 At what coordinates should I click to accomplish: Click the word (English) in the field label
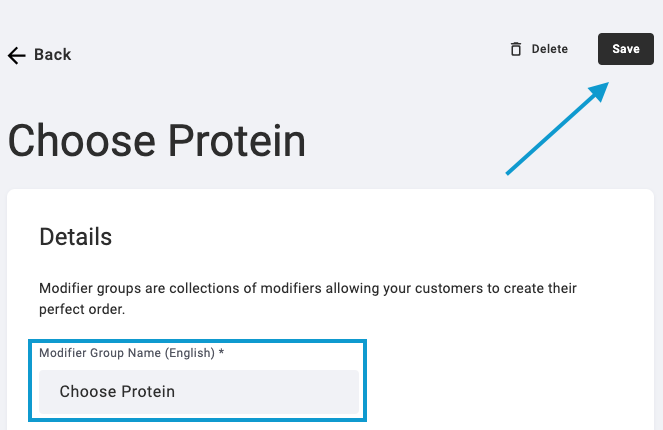coord(189,353)
